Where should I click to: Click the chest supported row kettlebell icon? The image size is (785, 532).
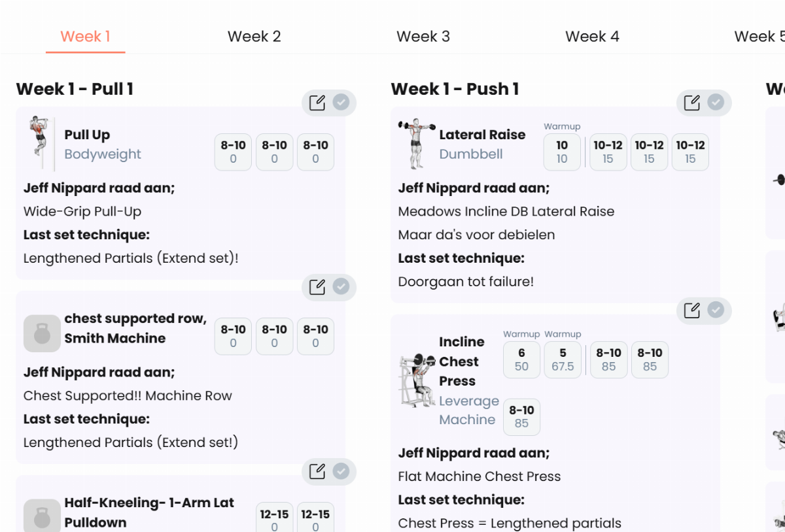tap(42, 333)
